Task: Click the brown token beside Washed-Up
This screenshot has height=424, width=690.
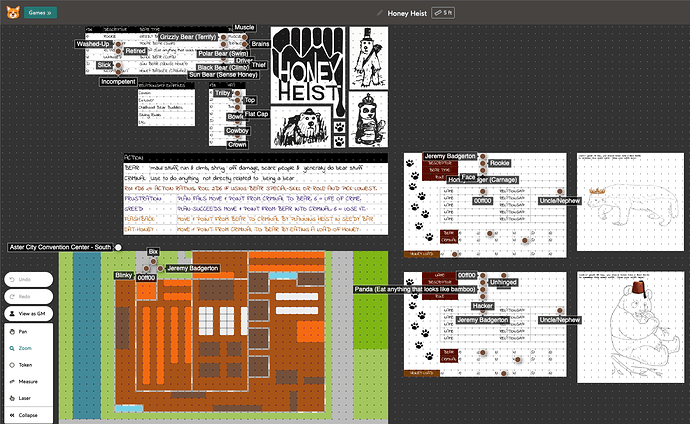Action: 118,44
